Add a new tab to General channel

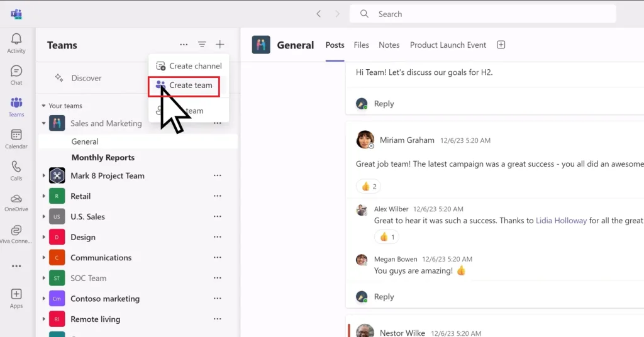(501, 45)
